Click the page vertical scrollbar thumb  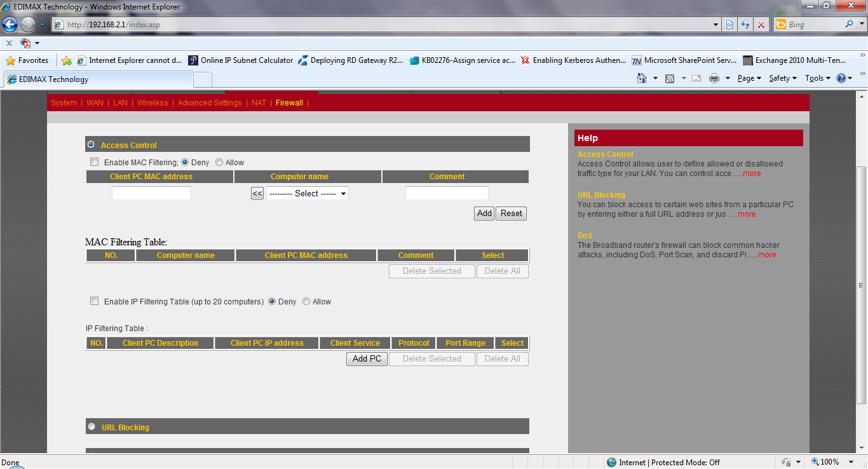tap(862, 285)
